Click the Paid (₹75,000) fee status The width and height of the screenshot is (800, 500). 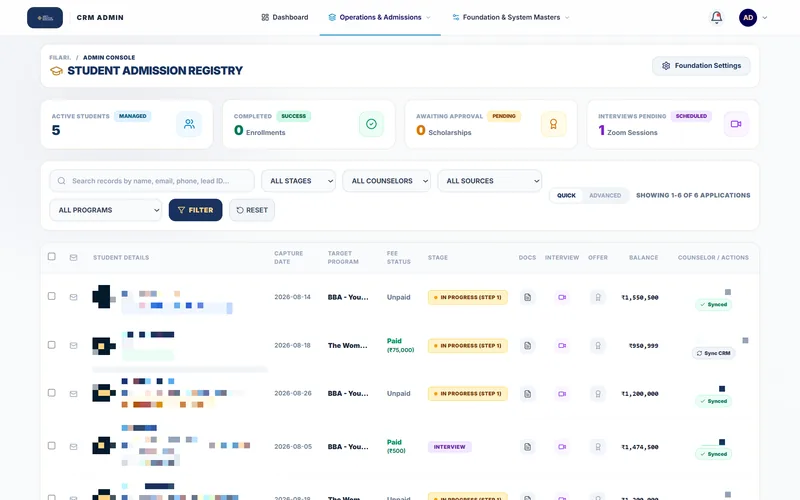pyautogui.click(x=401, y=345)
